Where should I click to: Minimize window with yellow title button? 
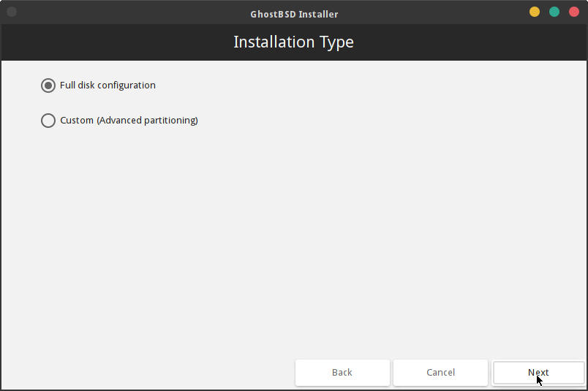(x=535, y=12)
